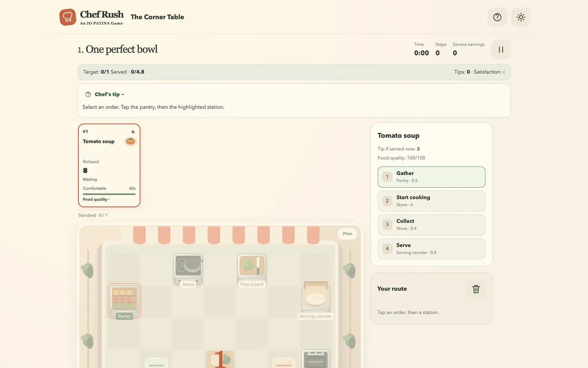Click the chef position marker numbered 1
The height and width of the screenshot is (368, 588).
coord(220,359)
